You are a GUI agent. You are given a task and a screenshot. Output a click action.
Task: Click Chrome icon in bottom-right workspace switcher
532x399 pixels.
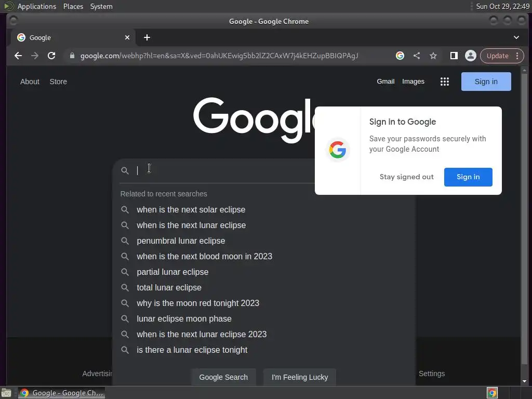pyautogui.click(x=492, y=393)
